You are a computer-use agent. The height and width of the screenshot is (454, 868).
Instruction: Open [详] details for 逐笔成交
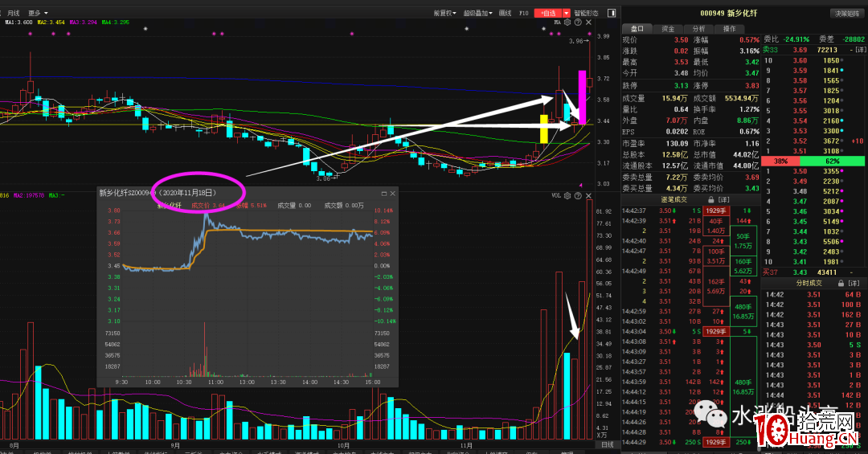click(723, 199)
